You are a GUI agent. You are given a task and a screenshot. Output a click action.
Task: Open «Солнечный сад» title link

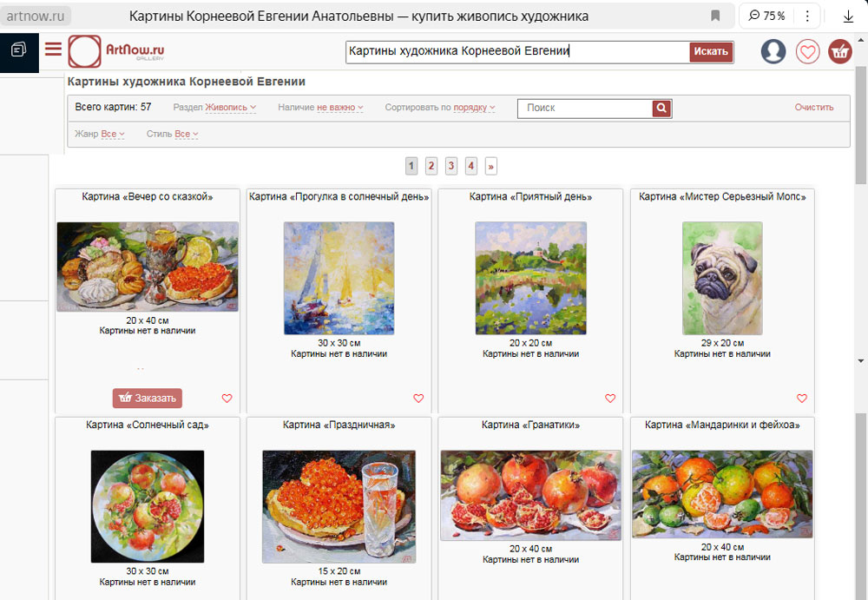coord(148,425)
